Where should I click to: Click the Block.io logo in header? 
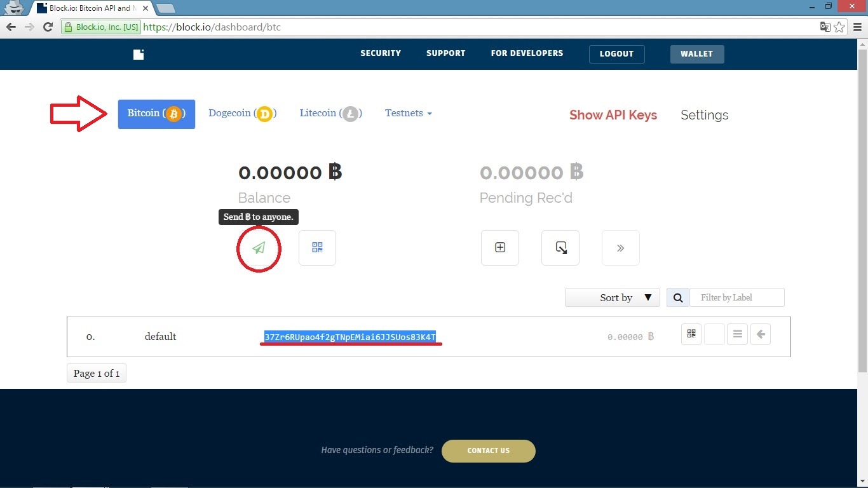click(x=139, y=54)
